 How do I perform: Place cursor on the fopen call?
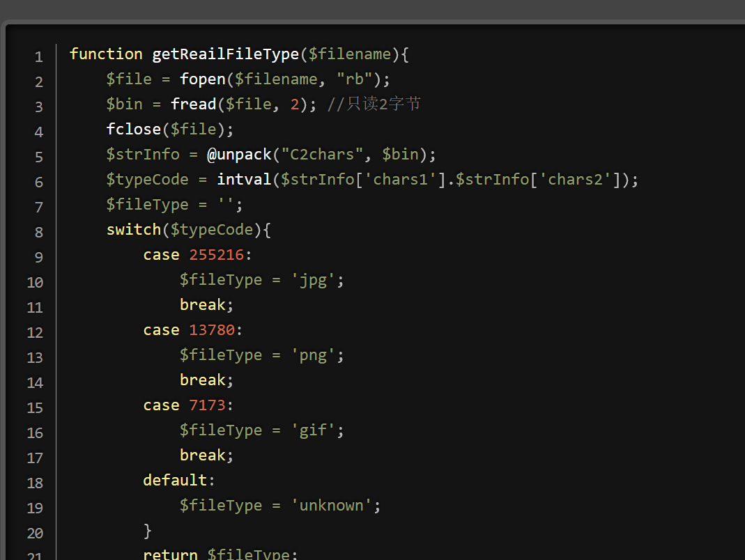click(202, 79)
